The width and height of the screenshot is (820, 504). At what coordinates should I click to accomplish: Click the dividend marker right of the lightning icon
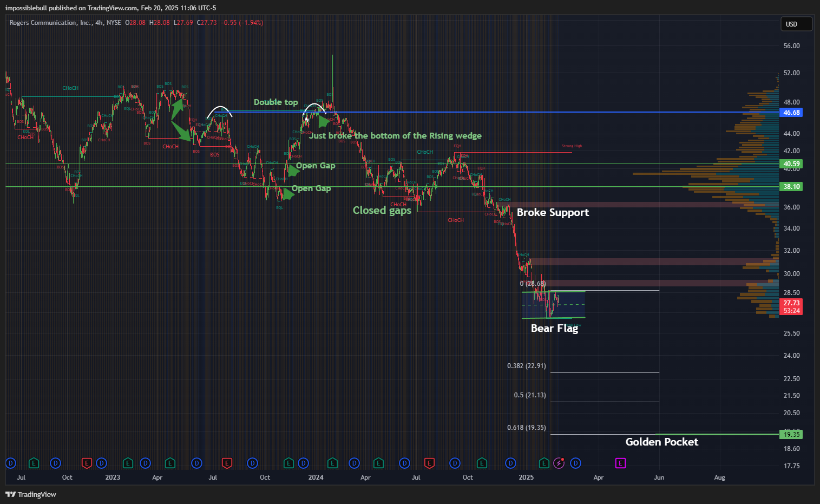(x=575, y=463)
